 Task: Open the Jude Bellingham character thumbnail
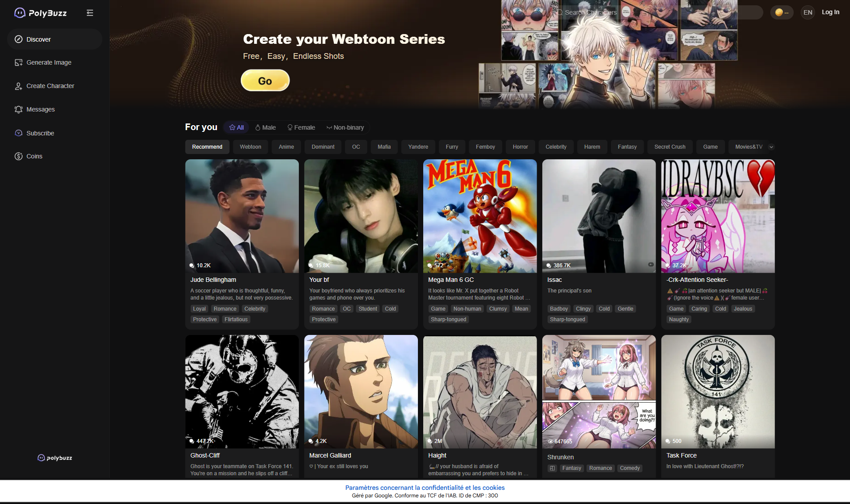tap(242, 216)
